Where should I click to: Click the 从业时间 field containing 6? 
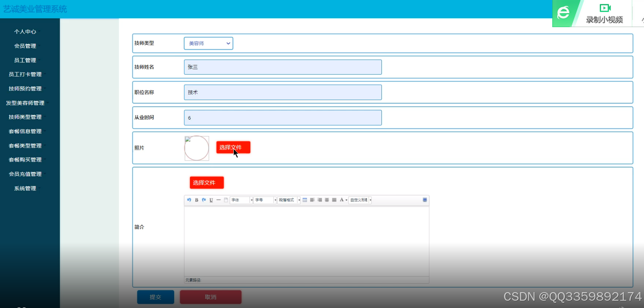point(283,118)
